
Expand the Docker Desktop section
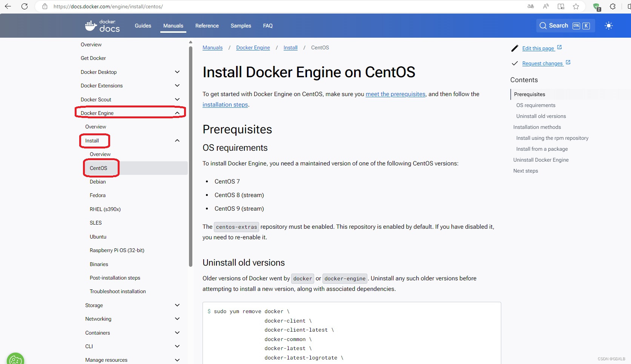click(x=177, y=72)
